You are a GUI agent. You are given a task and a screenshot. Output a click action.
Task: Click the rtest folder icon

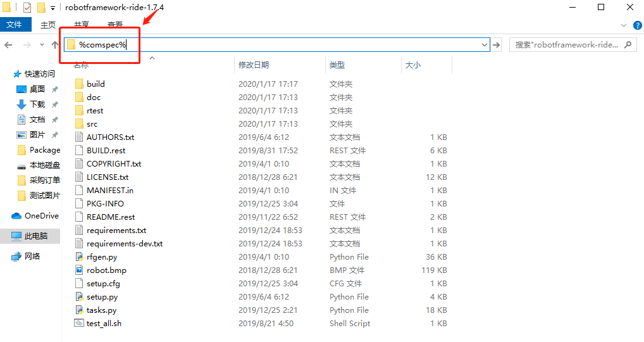79,111
